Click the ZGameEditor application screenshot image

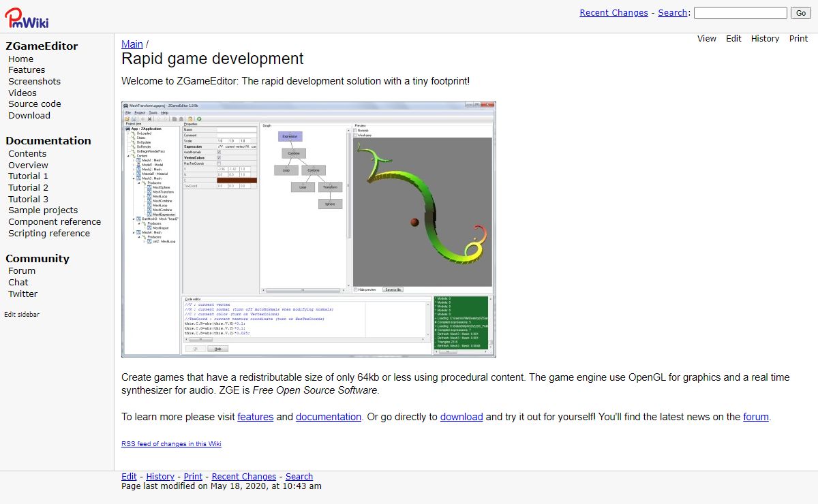tap(309, 230)
